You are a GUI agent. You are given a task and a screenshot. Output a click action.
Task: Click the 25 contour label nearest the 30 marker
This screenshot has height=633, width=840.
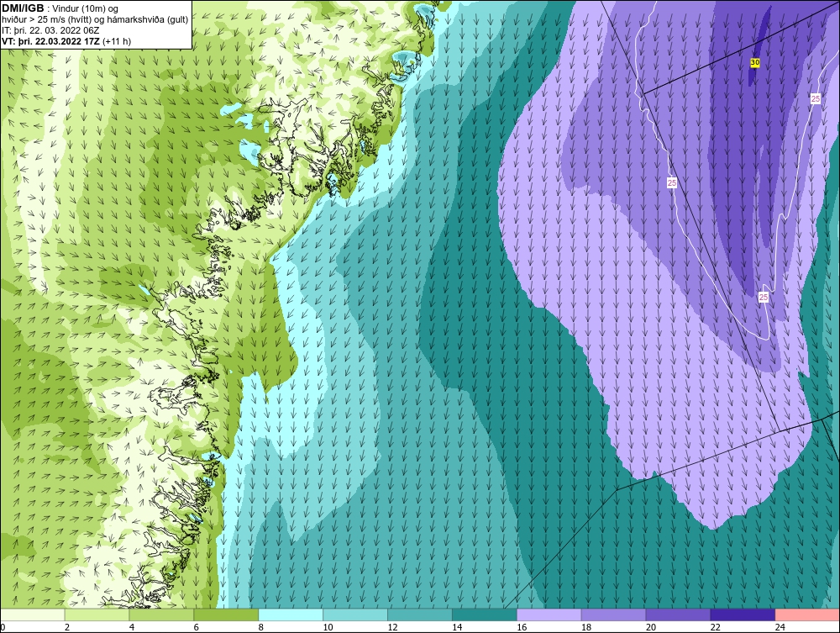point(816,98)
